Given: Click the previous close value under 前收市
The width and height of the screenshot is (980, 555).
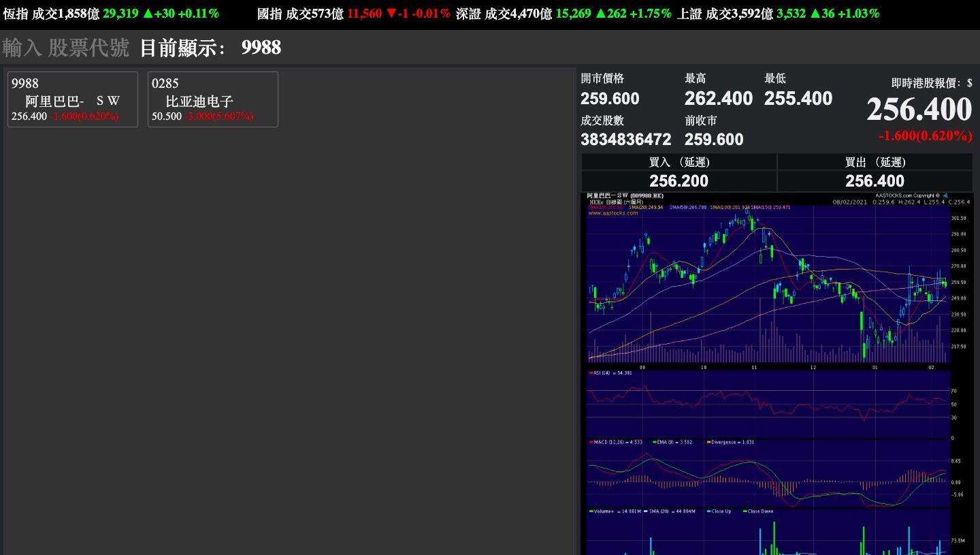Looking at the screenshot, I should 714,140.
